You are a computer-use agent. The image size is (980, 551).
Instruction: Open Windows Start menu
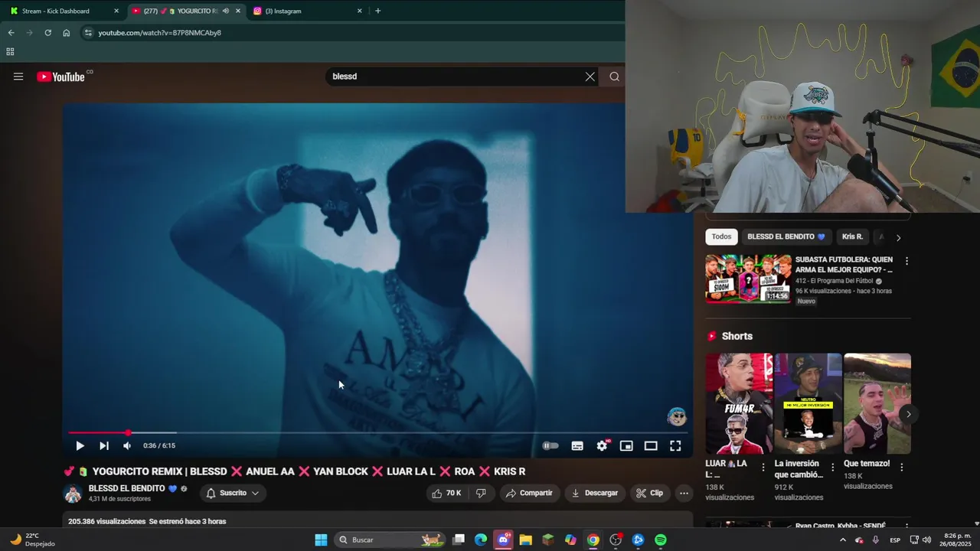322,540
